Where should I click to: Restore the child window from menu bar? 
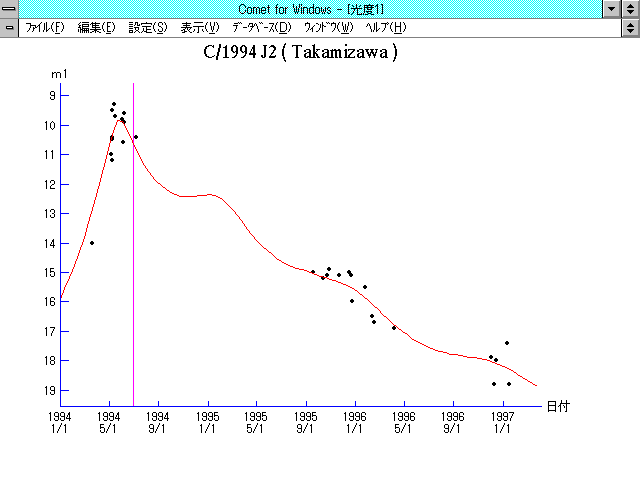tap(630, 27)
